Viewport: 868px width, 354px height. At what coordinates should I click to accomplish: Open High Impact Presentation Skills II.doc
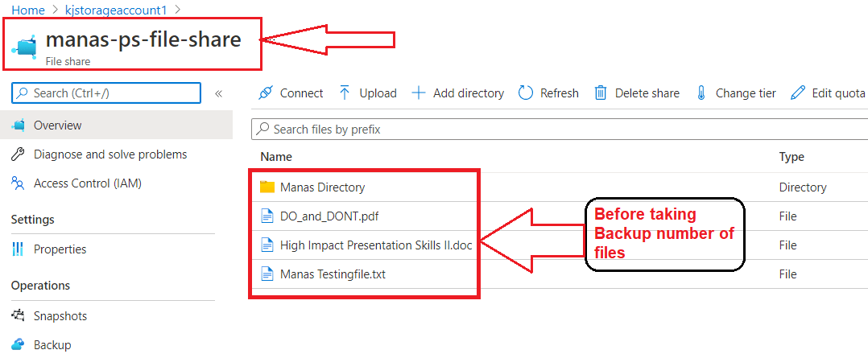click(376, 245)
